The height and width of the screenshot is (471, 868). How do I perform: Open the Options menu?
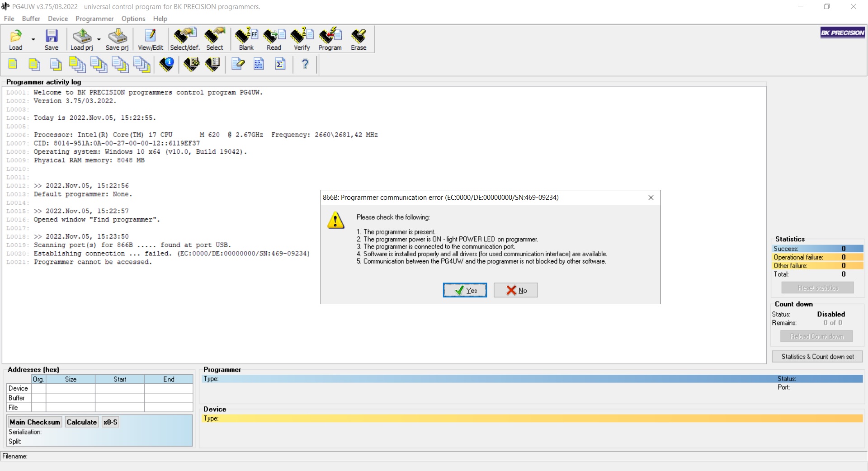point(133,19)
